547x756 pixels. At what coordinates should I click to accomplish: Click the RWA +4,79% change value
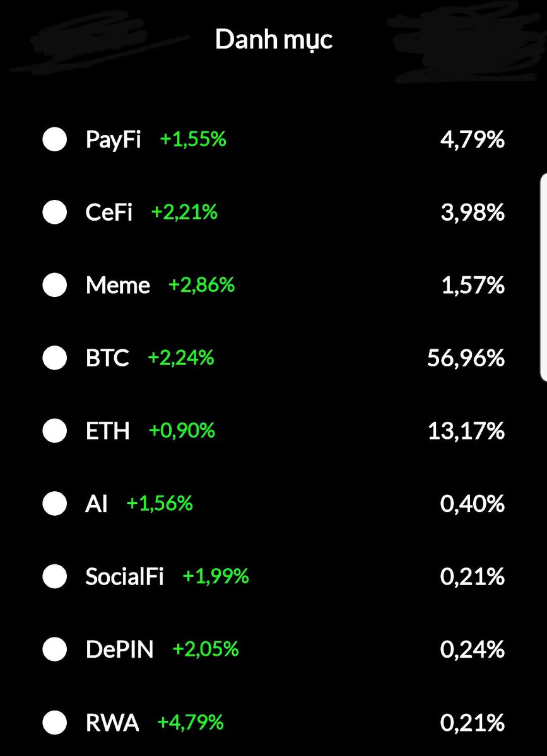coord(191,722)
